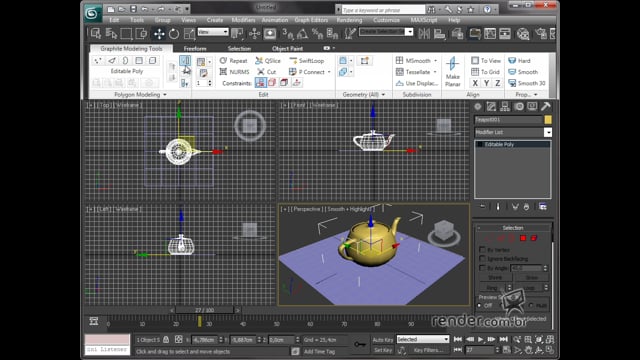Click the Repeat button
Viewport: 640px width, 360px height.
click(x=233, y=60)
